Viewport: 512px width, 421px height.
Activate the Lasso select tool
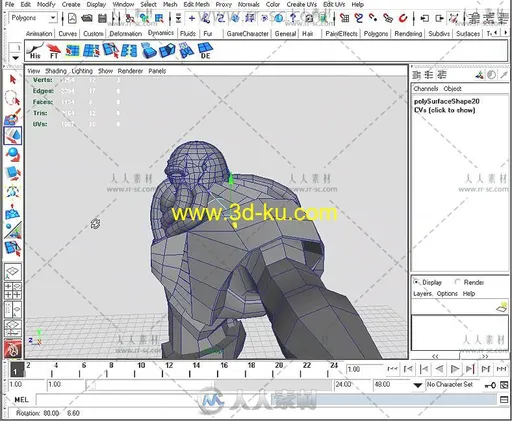click(13, 98)
